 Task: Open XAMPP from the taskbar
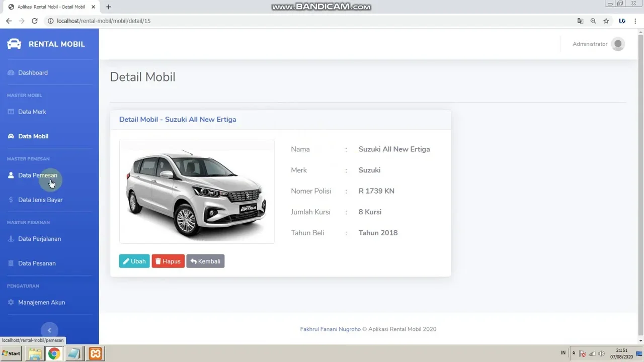tap(95, 354)
